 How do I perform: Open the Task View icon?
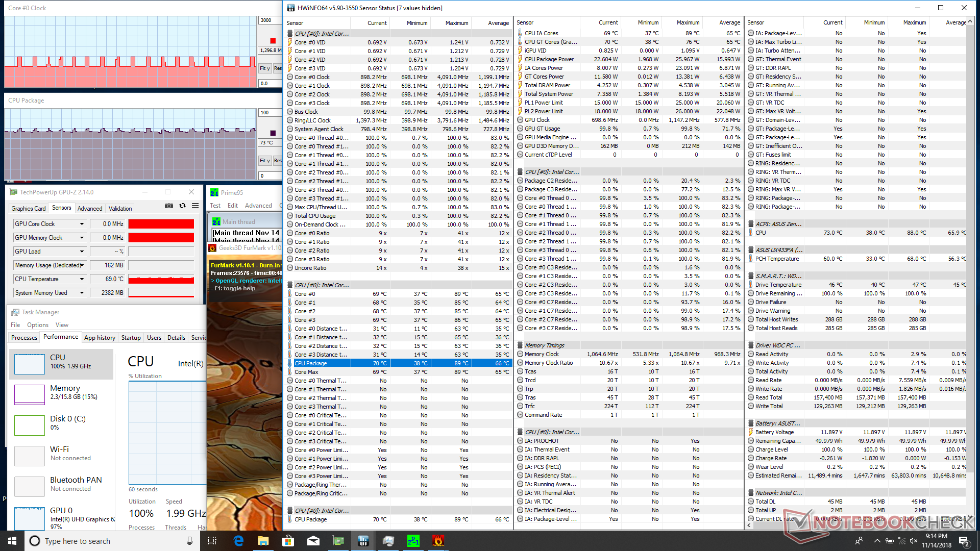pyautogui.click(x=213, y=541)
